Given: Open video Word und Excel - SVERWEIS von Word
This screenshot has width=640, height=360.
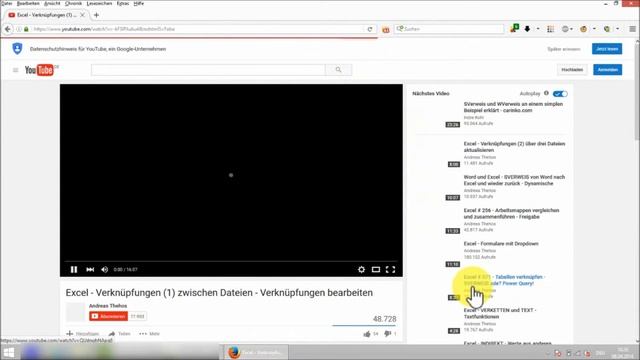Looking at the screenshot, I should click(514, 180).
